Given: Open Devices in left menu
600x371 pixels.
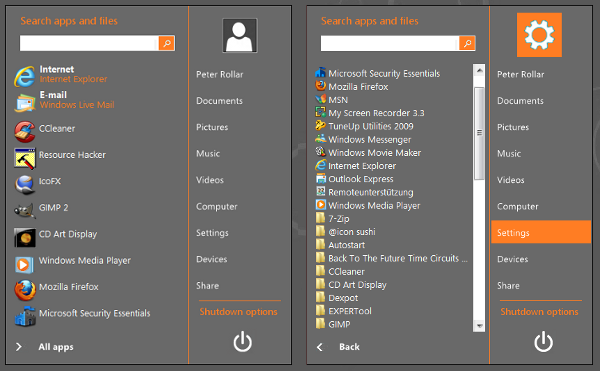Looking at the screenshot, I should click(x=212, y=259).
